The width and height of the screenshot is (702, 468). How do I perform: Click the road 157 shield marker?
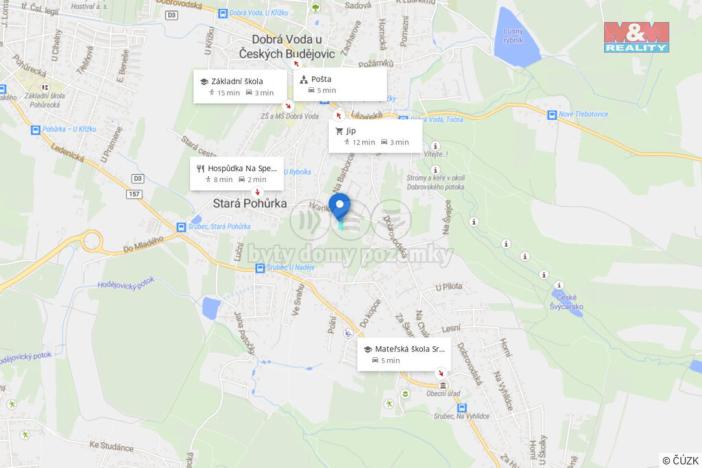point(134,194)
